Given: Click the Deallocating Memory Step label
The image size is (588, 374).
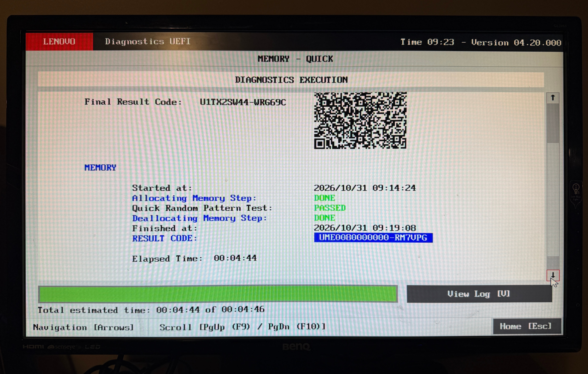Looking at the screenshot, I should tap(200, 218).
